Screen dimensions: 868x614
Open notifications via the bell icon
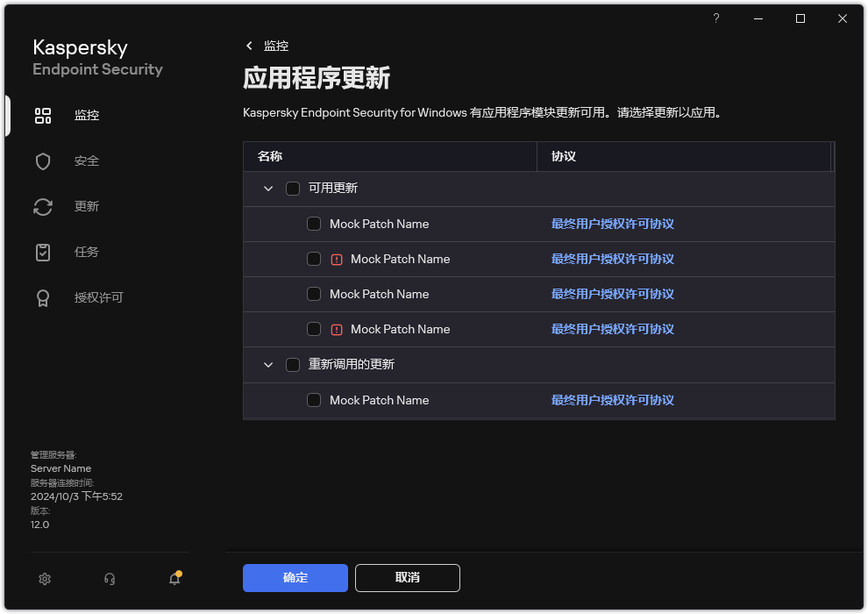(174, 579)
